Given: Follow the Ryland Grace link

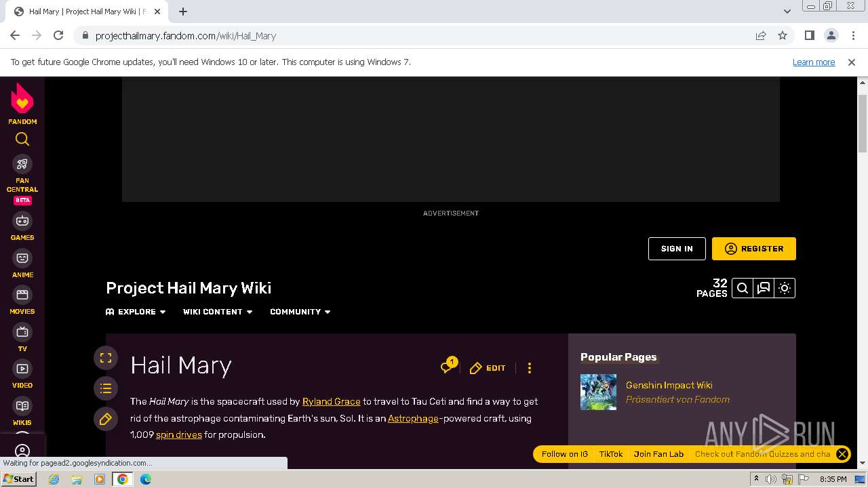Looking at the screenshot, I should point(331,401).
